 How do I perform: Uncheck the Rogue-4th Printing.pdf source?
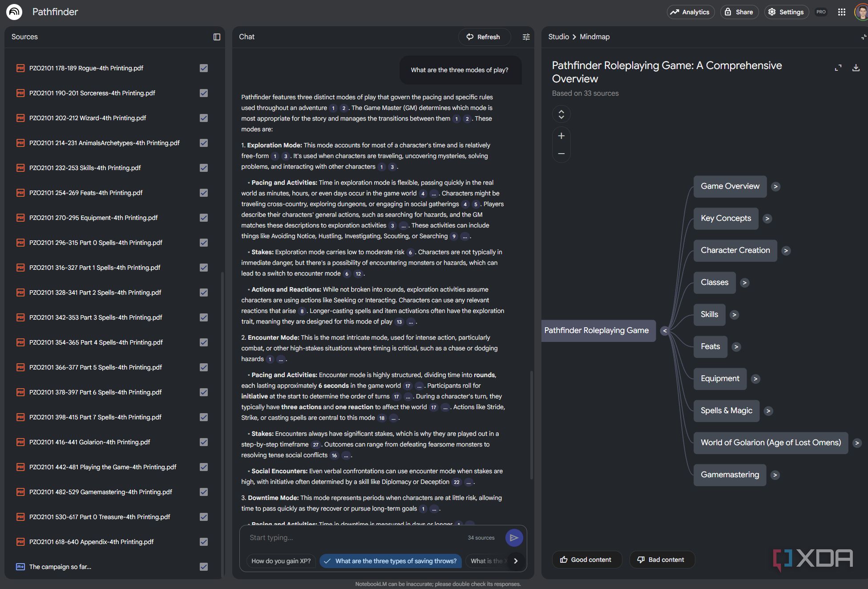click(x=204, y=68)
